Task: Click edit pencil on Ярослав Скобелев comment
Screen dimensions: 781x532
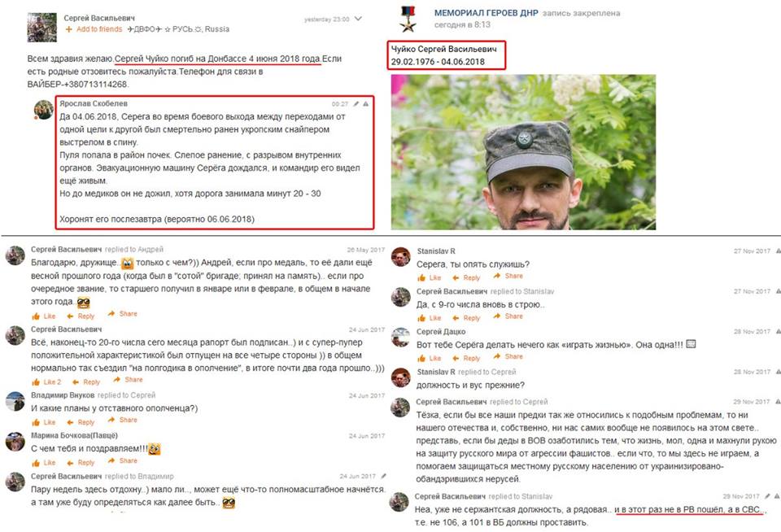Action: 356,103
